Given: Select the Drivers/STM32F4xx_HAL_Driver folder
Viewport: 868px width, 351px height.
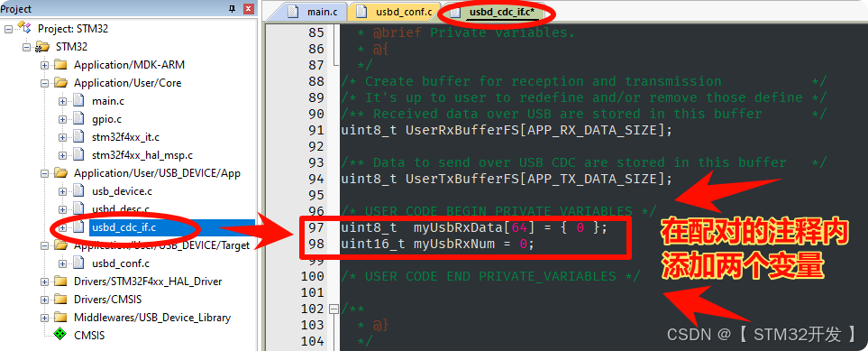Looking at the screenshot, I should coord(148,282).
